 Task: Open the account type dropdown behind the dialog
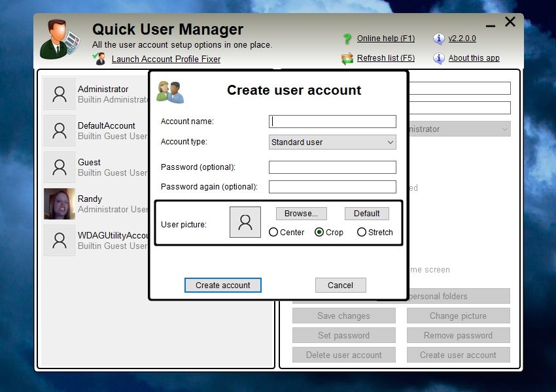460,129
